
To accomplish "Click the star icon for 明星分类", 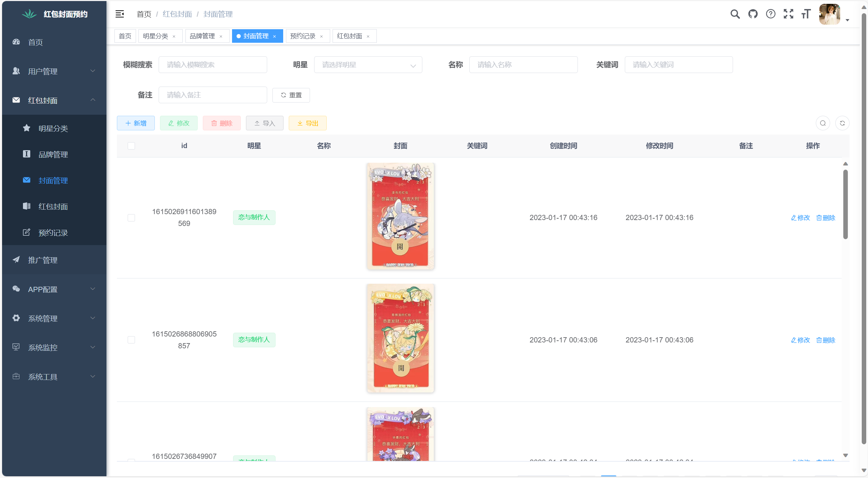I will point(26,128).
